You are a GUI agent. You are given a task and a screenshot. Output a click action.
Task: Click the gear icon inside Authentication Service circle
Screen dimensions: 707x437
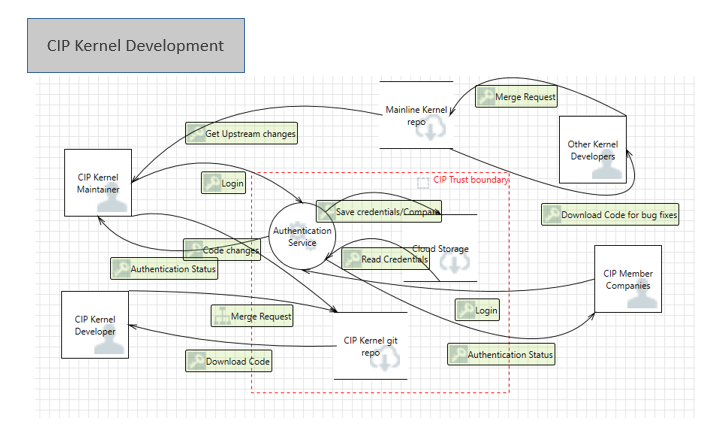click(301, 235)
